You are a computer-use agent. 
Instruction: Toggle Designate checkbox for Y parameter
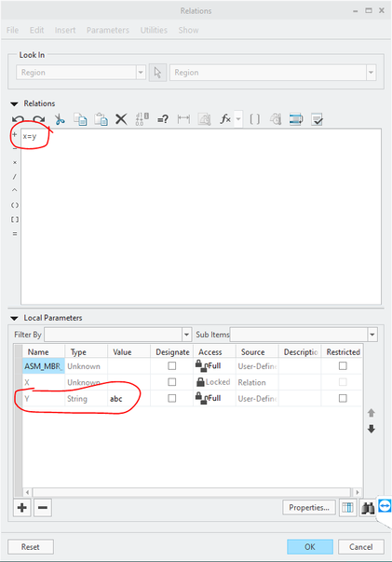tap(172, 398)
